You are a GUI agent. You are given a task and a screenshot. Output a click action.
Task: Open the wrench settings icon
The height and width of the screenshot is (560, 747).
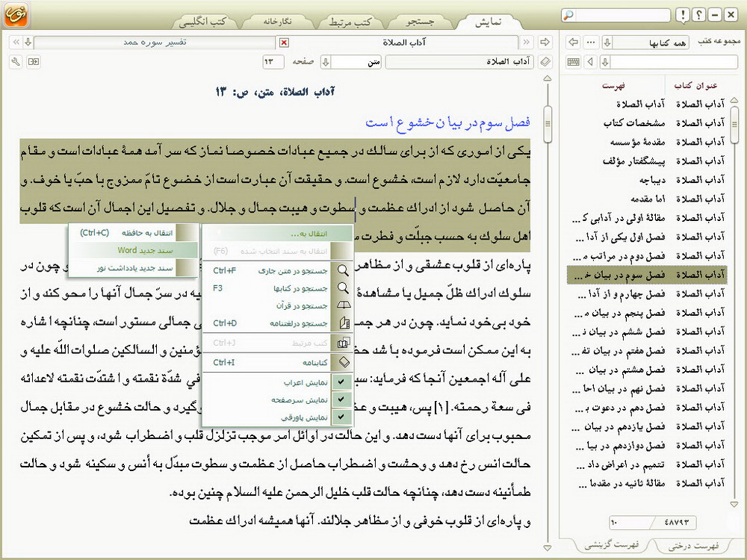click(x=16, y=62)
